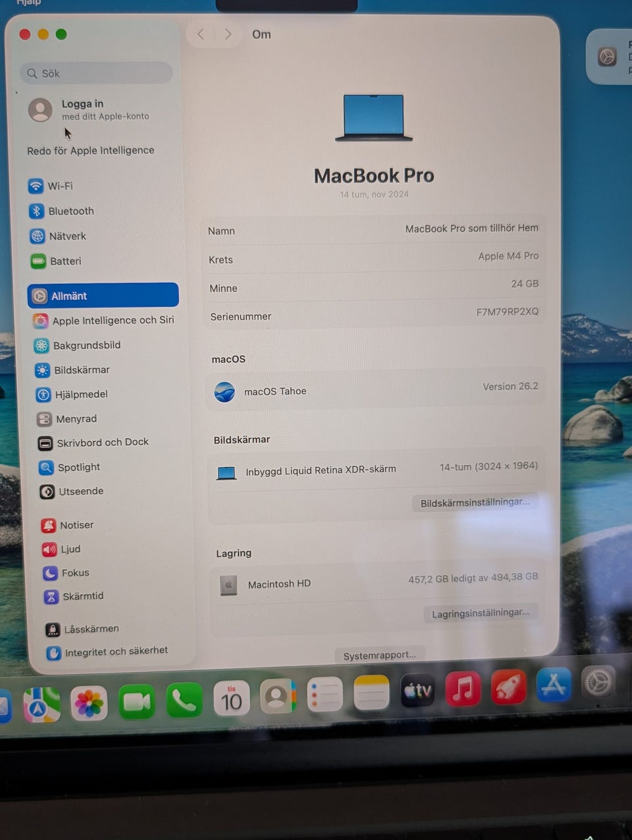Click the macOS Tahoe row
Image resolution: width=632 pixels, height=840 pixels.
pos(376,389)
